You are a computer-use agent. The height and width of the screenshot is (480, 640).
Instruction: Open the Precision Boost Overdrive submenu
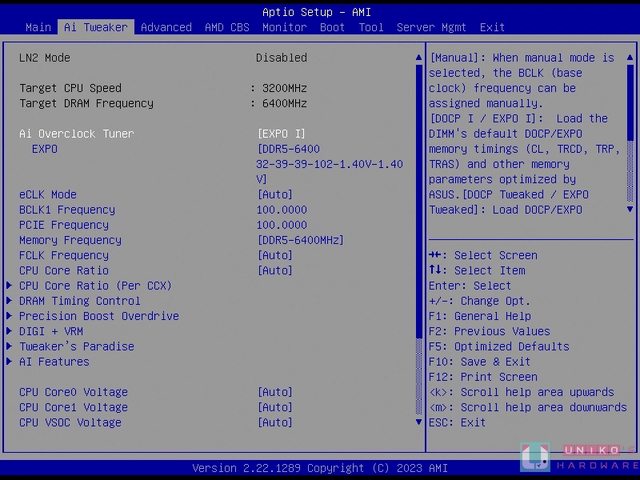(99, 316)
